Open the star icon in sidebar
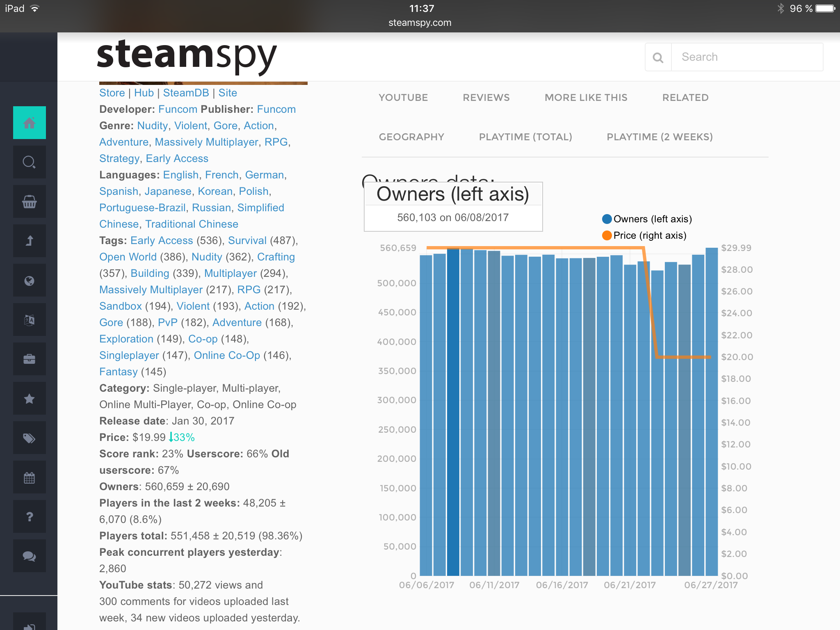 pyautogui.click(x=29, y=398)
